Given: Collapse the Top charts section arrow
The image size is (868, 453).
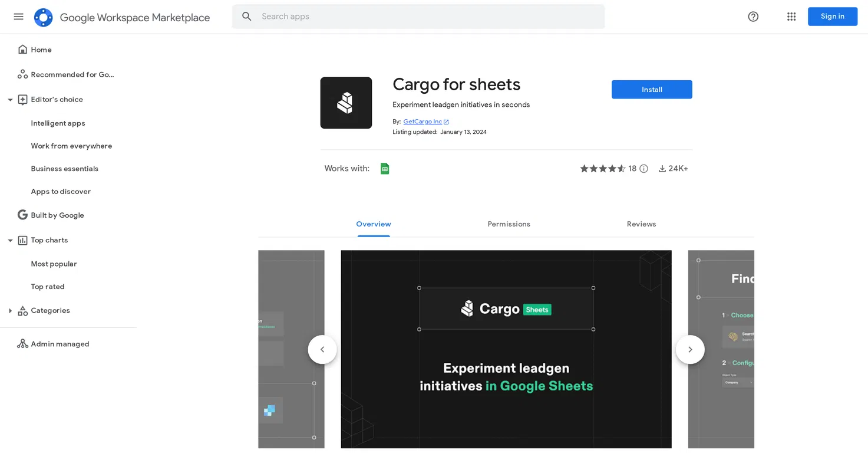Looking at the screenshot, I should pos(10,240).
